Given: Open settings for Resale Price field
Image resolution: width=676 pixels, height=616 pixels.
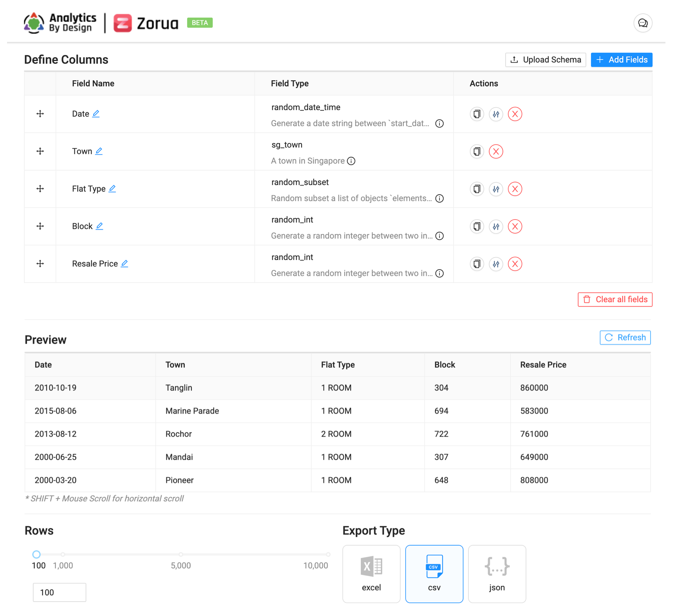Looking at the screenshot, I should (x=496, y=264).
